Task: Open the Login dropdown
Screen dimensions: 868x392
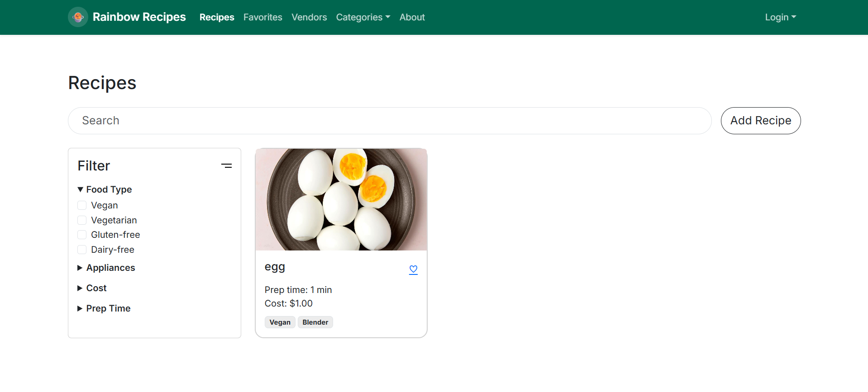Action: tap(780, 17)
